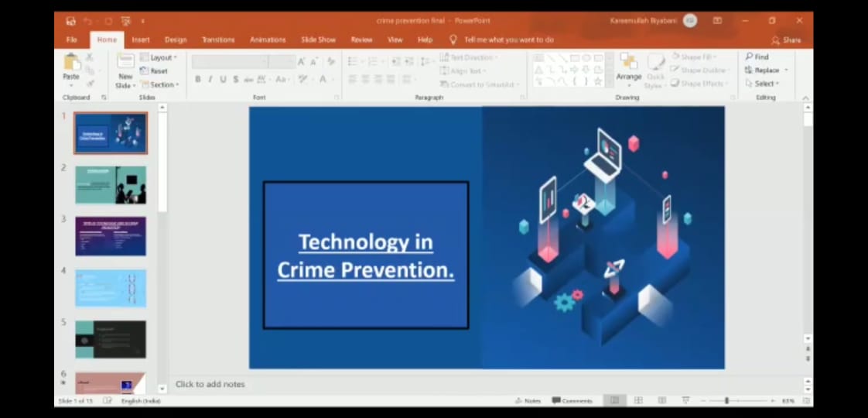The image size is (868, 418).
Task: Open Reading View from status bar
Action: [662, 401]
